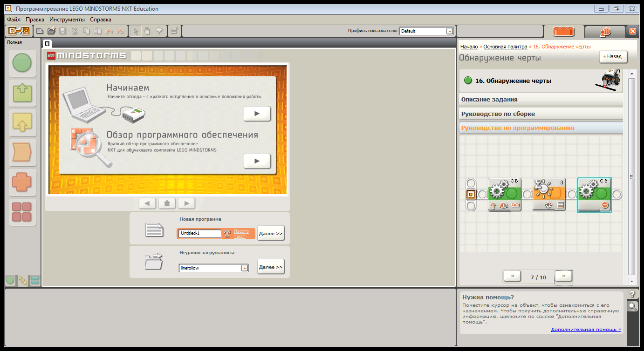Screen dimensions: 644x351
Task: Collapse Руководство по программированию section
Action: [x=541, y=128]
